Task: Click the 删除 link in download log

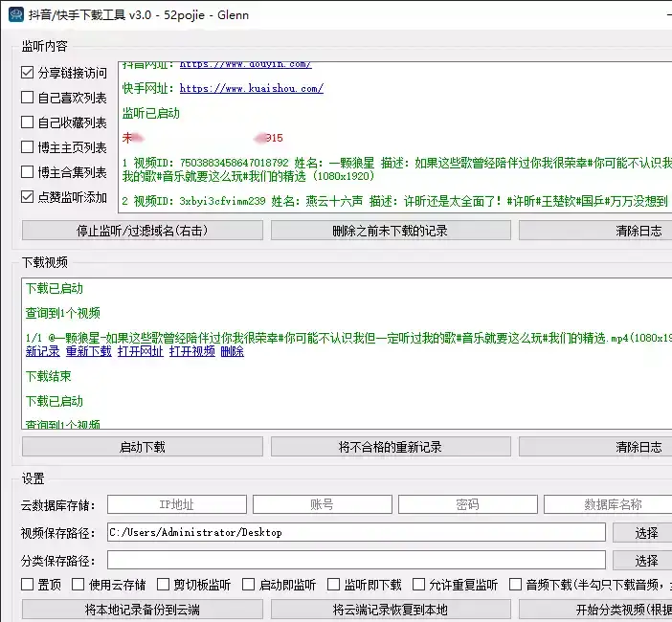Action: coord(232,351)
